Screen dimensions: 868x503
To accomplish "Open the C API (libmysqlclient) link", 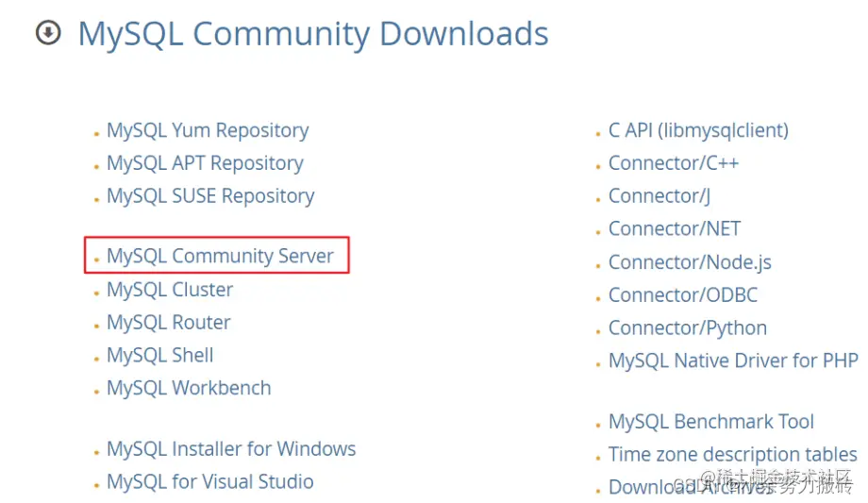I will click(x=698, y=131).
